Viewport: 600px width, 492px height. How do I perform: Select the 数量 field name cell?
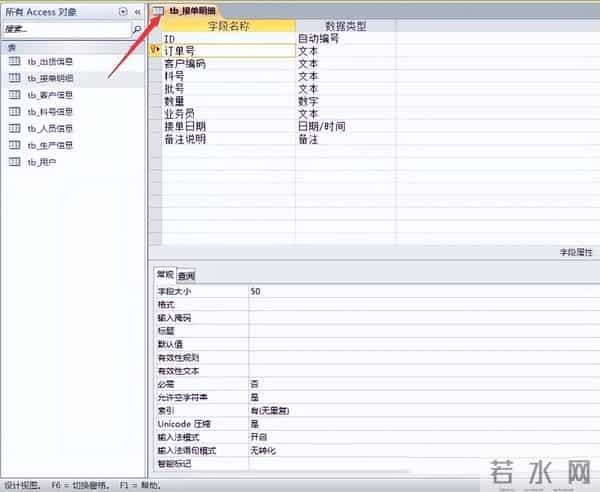[228, 101]
